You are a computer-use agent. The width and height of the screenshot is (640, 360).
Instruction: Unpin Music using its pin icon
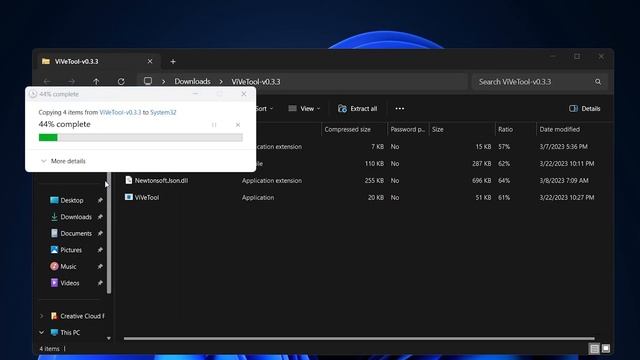(x=100, y=267)
